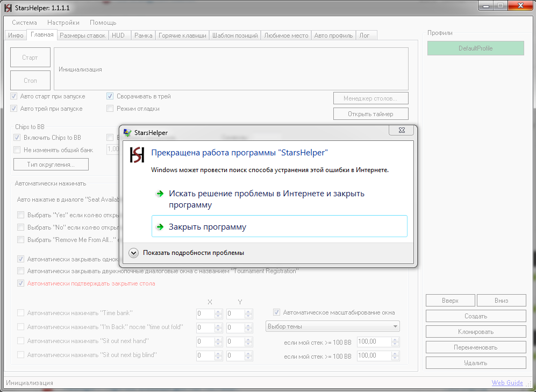Check 'Выбрать "No"' option
Image resolution: width=536 pixels, height=392 pixels.
point(20,227)
